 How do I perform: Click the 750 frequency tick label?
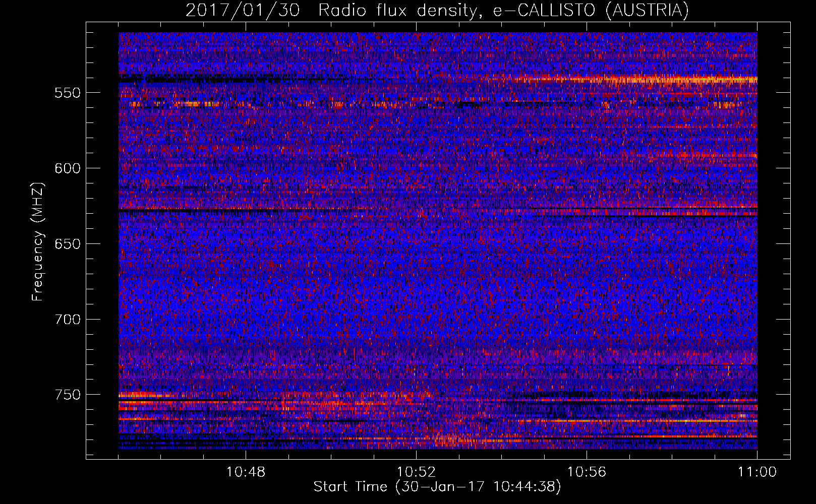click(68, 395)
